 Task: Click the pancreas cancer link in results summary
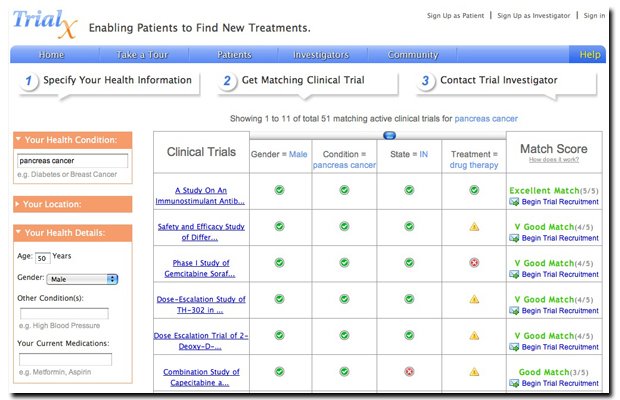tap(486, 119)
